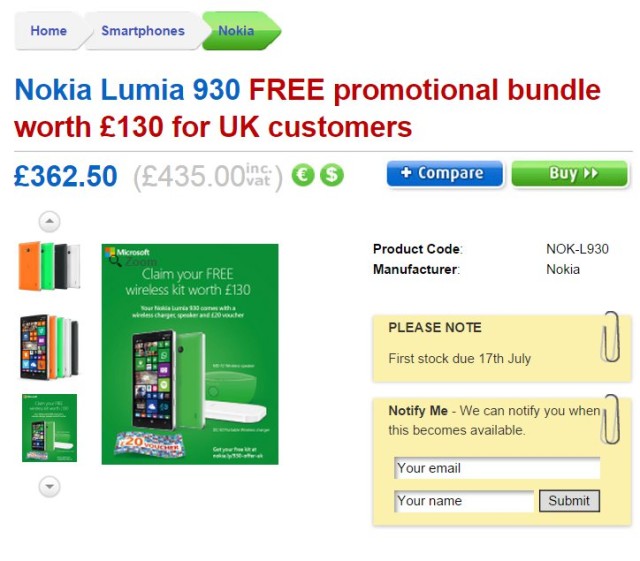Switch price to Dollar currency icon

(x=331, y=175)
